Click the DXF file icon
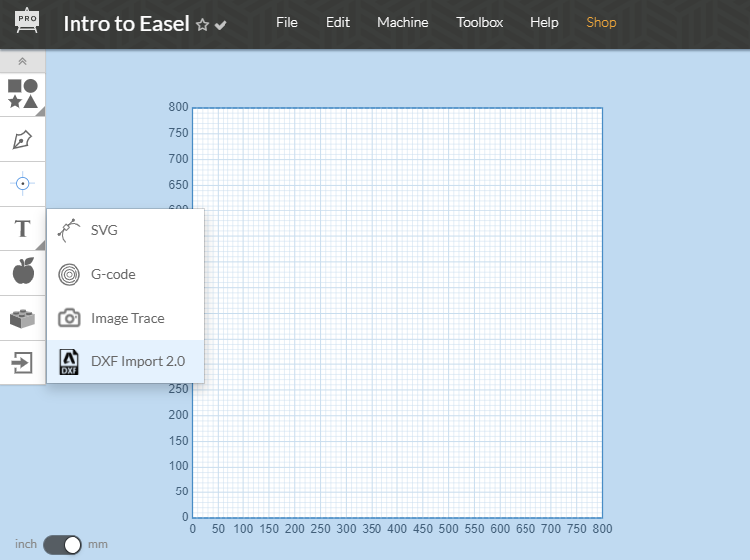The width and height of the screenshot is (750, 560). click(69, 361)
